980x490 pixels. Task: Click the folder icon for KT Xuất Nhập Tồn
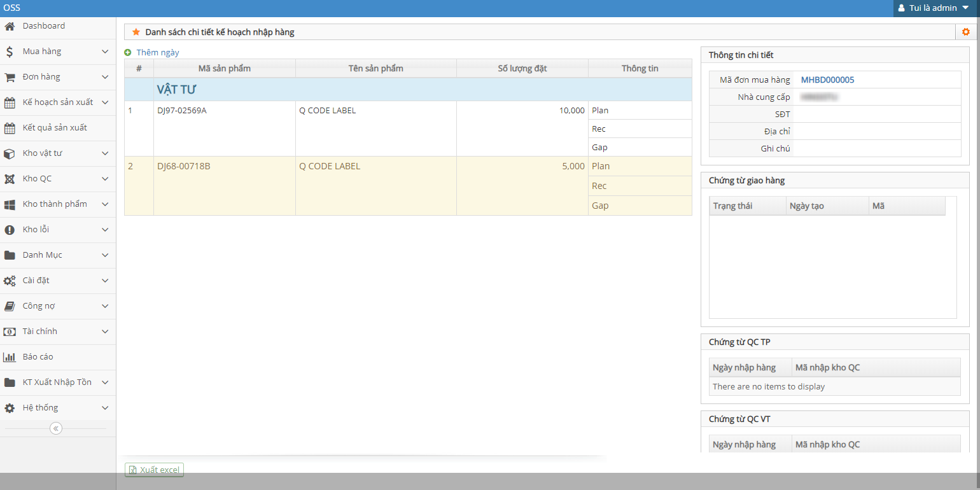[10, 382]
